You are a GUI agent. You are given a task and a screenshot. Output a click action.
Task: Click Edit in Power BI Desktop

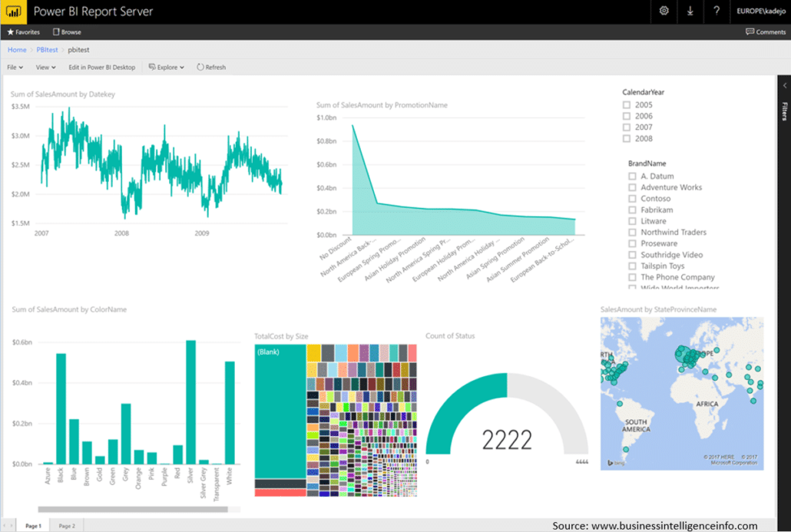(x=104, y=67)
